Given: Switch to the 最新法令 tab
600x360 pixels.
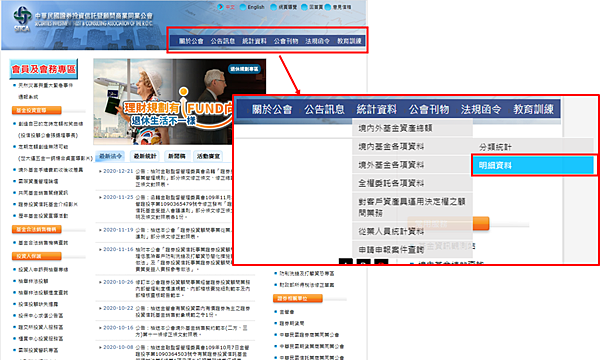Looking at the screenshot, I should coord(111,156).
